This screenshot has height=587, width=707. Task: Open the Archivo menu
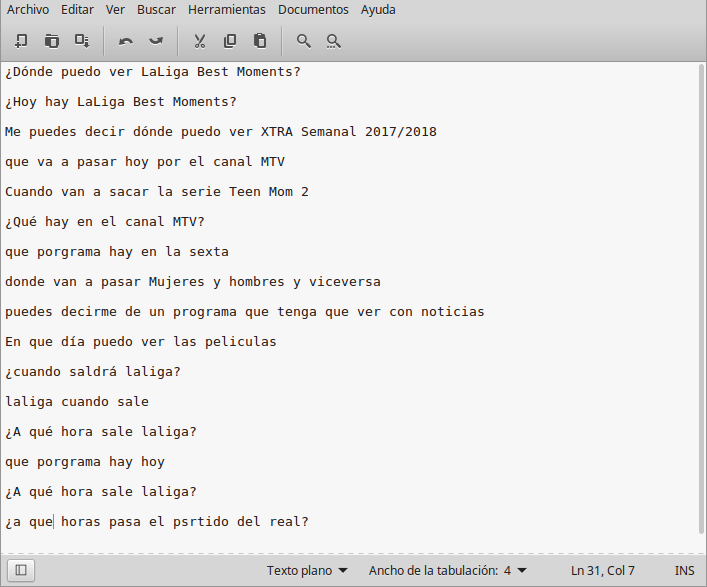coord(28,9)
